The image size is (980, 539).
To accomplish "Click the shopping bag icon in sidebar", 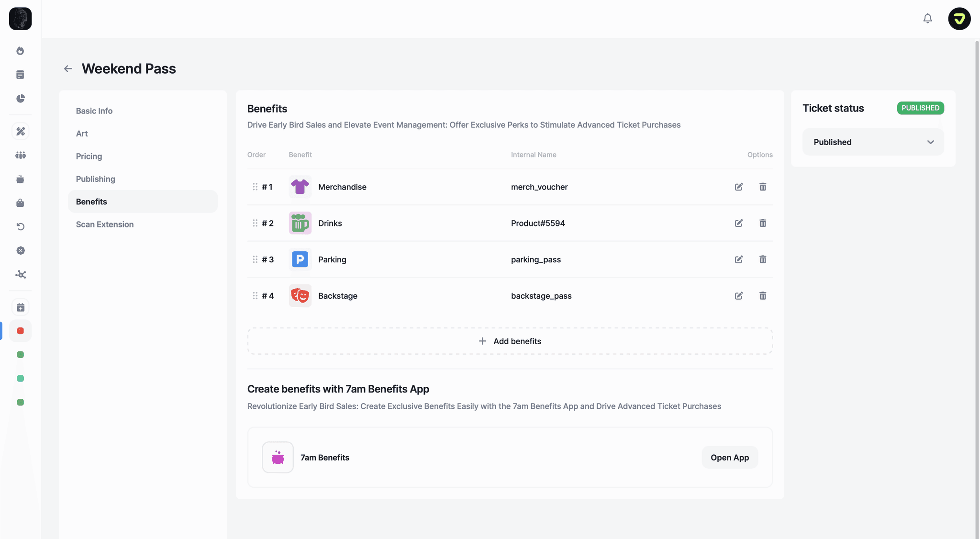I will (20, 202).
